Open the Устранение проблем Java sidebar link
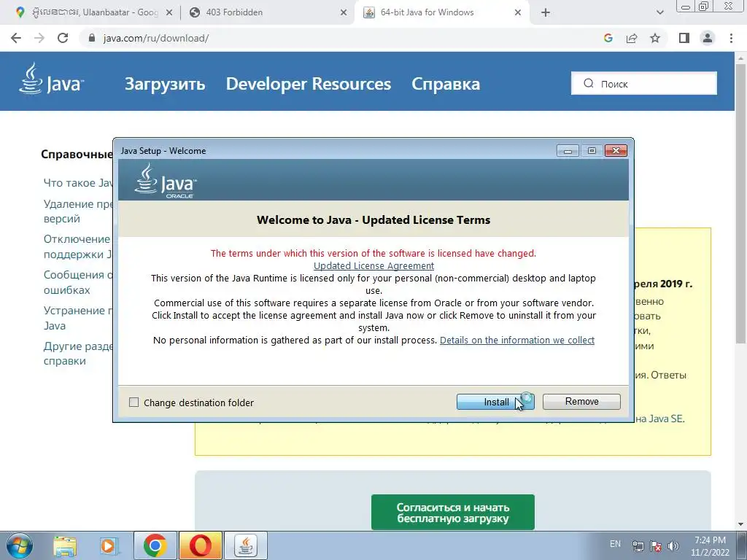Image resolution: width=747 pixels, height=560 pixels. click(x=78, y=318)
